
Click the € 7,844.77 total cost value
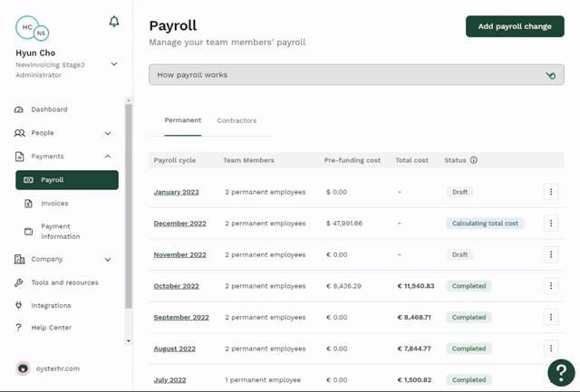pos(414,349)
